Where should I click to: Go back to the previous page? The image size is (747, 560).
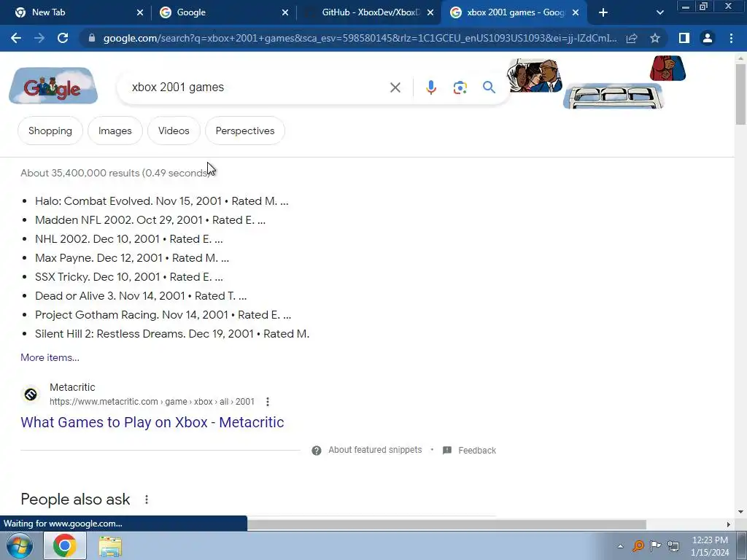(16, 38)
